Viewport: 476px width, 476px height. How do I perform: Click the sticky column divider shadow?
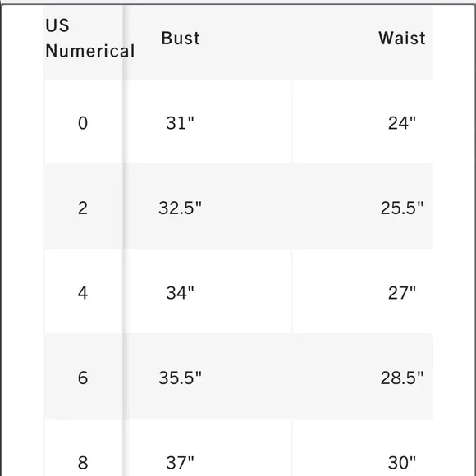(125, 240)
